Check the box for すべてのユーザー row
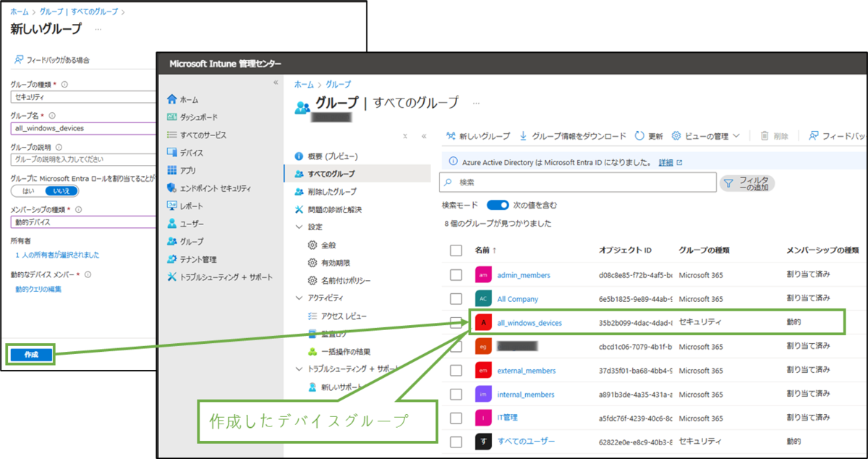Screen dimensions: 868x459 (x=456, y=442)
